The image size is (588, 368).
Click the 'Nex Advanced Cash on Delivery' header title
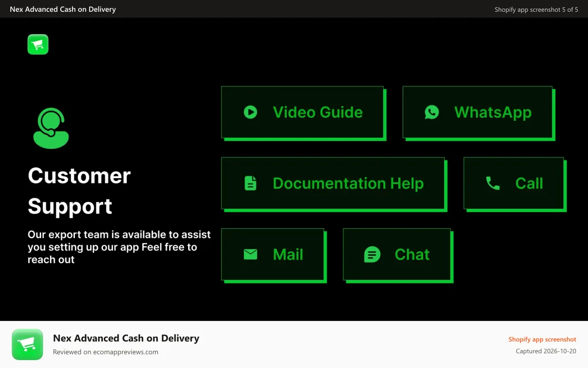click(x=63, y=9)
